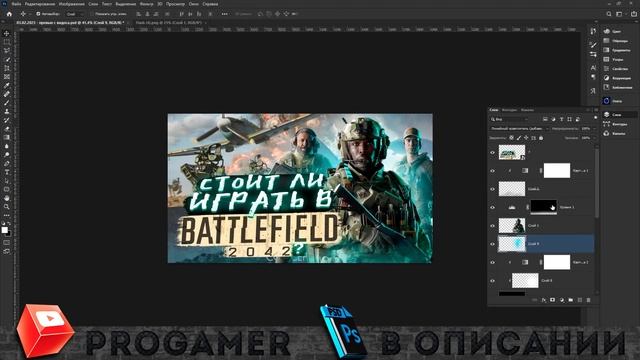Open the Character panel (A icon)
This screenshot has height=360, width=640.
593,68
